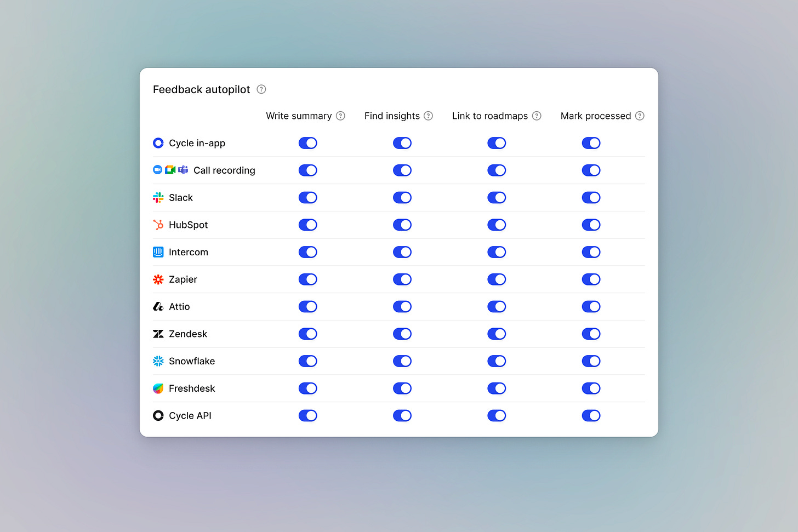The width and height of the screenshot is (798, 532).
Task: Click the Cycle in-app logo icon
Action: pyautogui.click(x=158, y=143)
